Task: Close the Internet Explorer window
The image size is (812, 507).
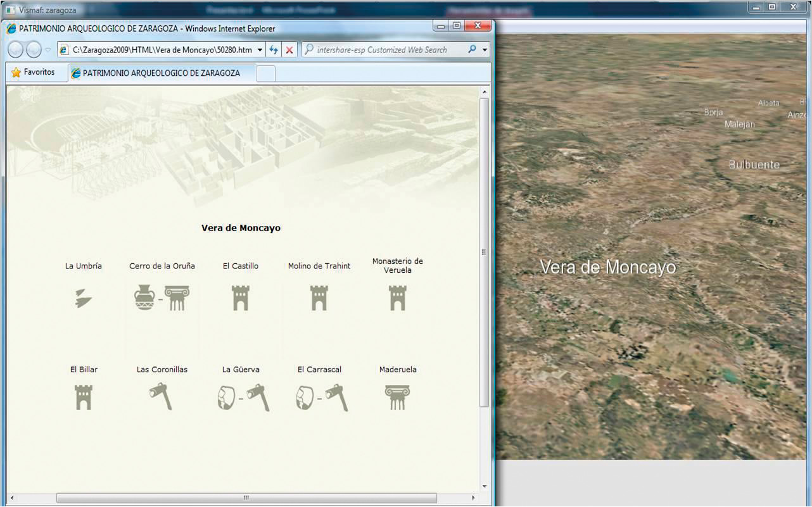Action: (478, 26)
